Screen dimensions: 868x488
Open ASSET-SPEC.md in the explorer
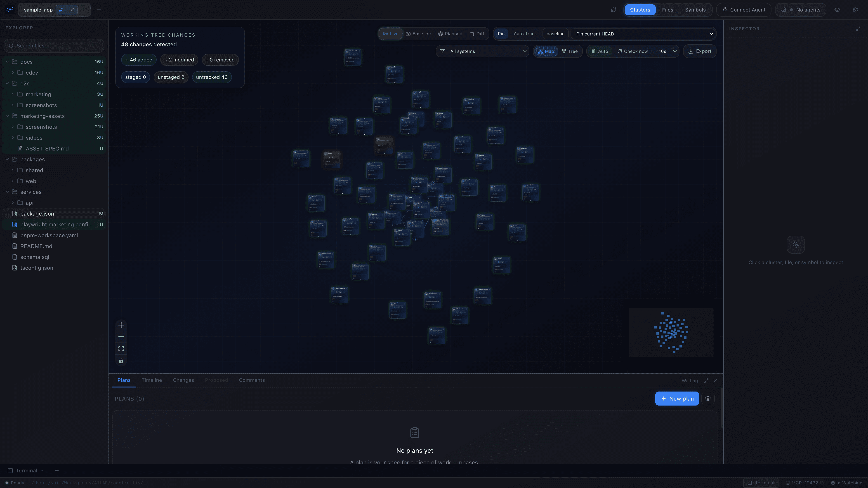pos(54,148)
